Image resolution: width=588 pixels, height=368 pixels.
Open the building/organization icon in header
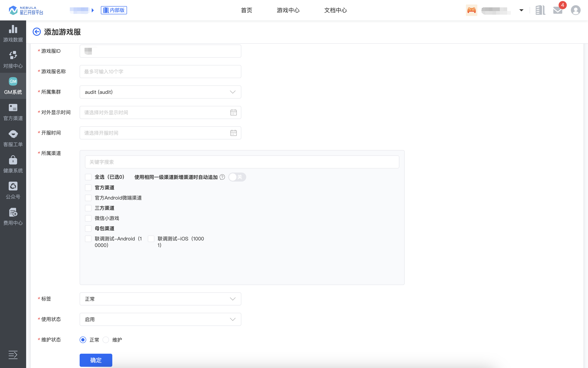540,10
